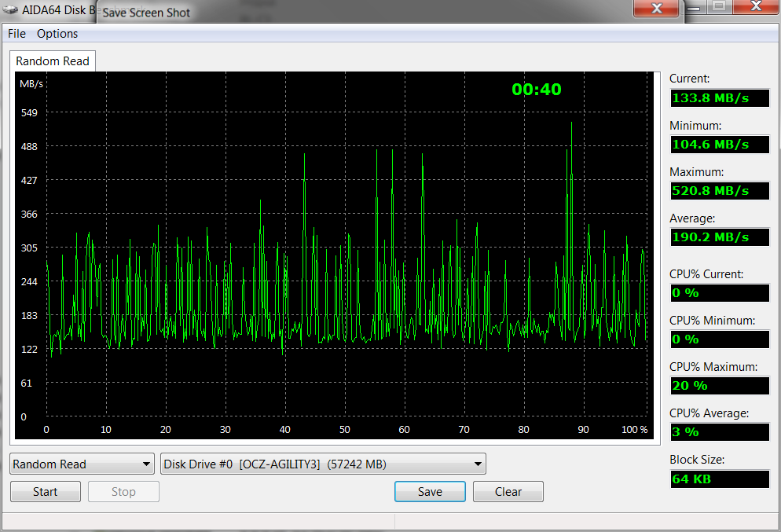Open the Options menu

coord(57,33)
